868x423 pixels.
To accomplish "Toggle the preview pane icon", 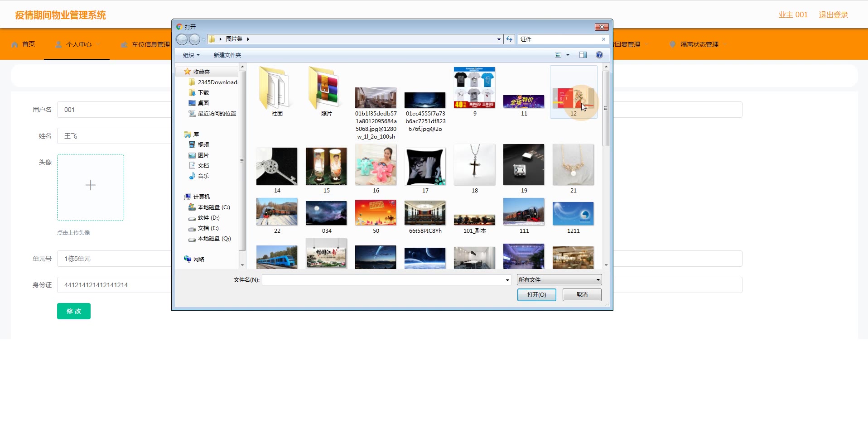I will pos(583,55).
